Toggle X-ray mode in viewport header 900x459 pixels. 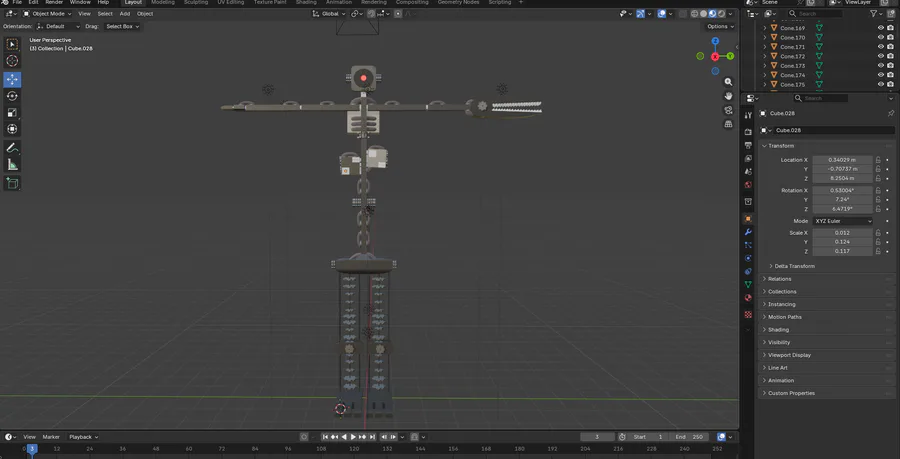pos(683,14)
